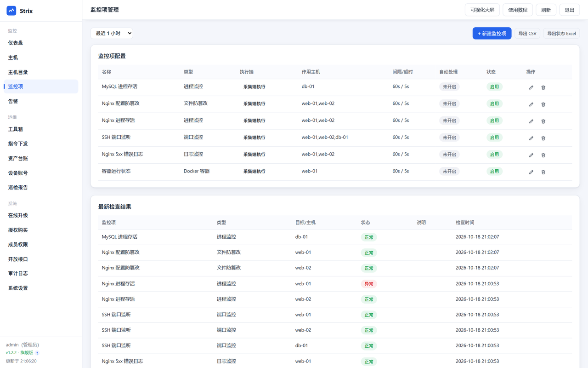Screen dimensions: 588x368
Task: Click the help icon beside 旗舰版
Action: [x=37, y=353]
